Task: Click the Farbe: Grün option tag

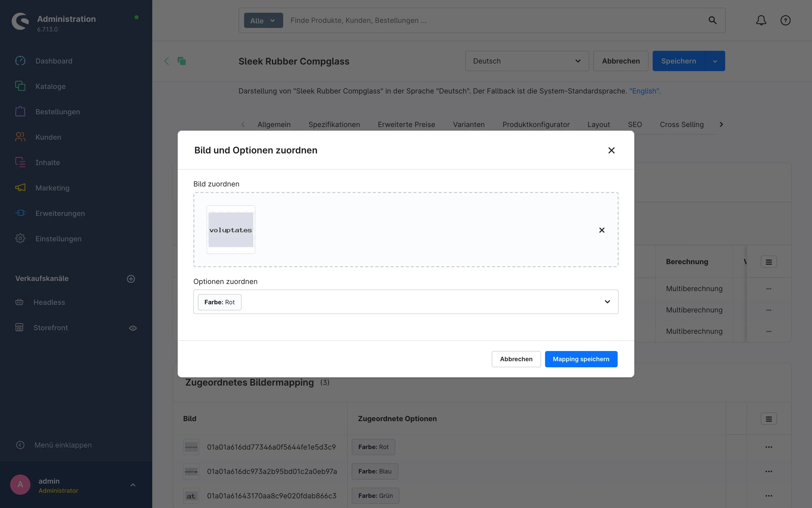Action: click(376, 496)
